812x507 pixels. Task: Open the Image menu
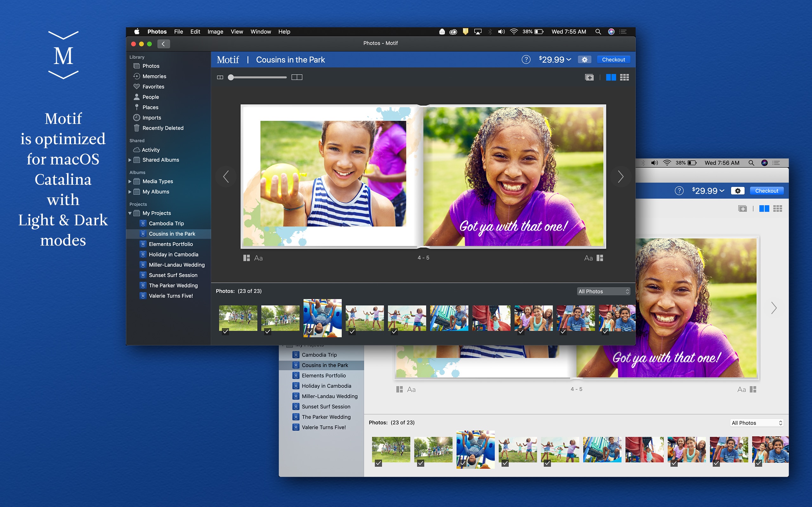coord(215,31)
